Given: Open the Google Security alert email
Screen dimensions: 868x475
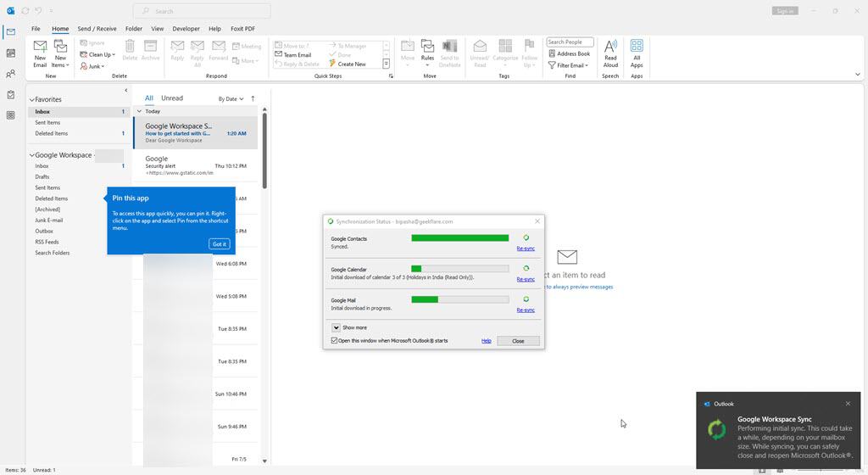Looking at the screenshot, I should [196, 165].
